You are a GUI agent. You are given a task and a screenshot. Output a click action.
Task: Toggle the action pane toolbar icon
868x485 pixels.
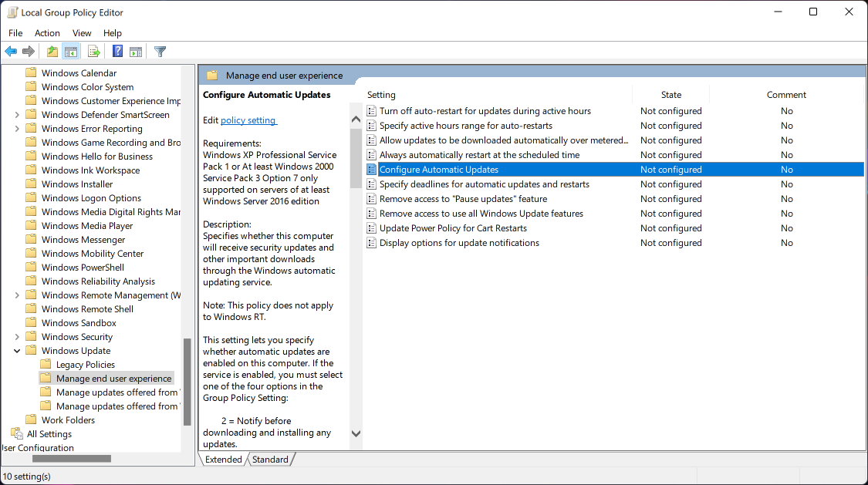coord(136,51)
